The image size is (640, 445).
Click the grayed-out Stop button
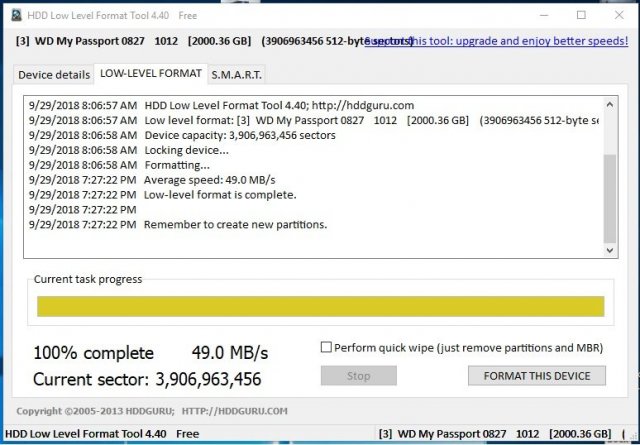tap(358, 376)
